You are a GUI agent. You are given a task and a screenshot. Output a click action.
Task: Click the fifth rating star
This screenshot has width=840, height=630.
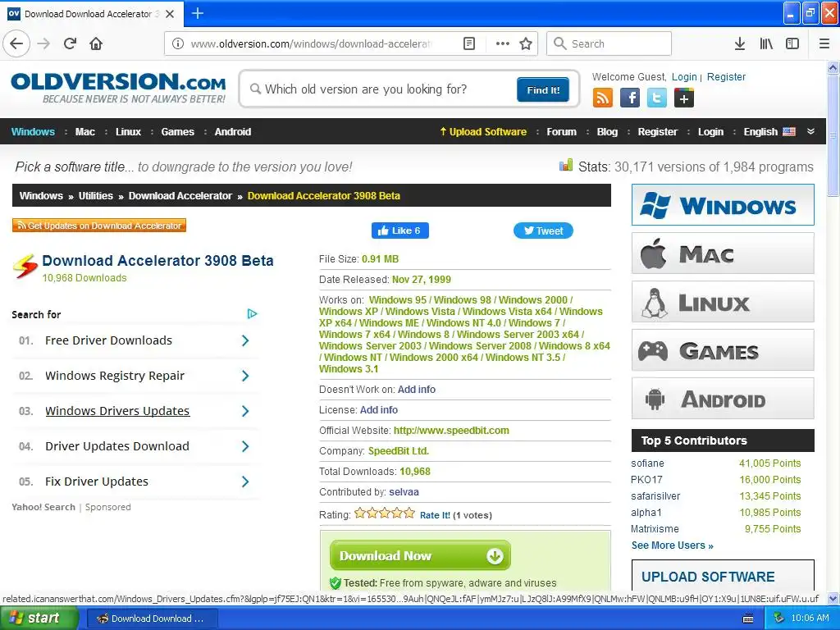click(x=409, y=514)
